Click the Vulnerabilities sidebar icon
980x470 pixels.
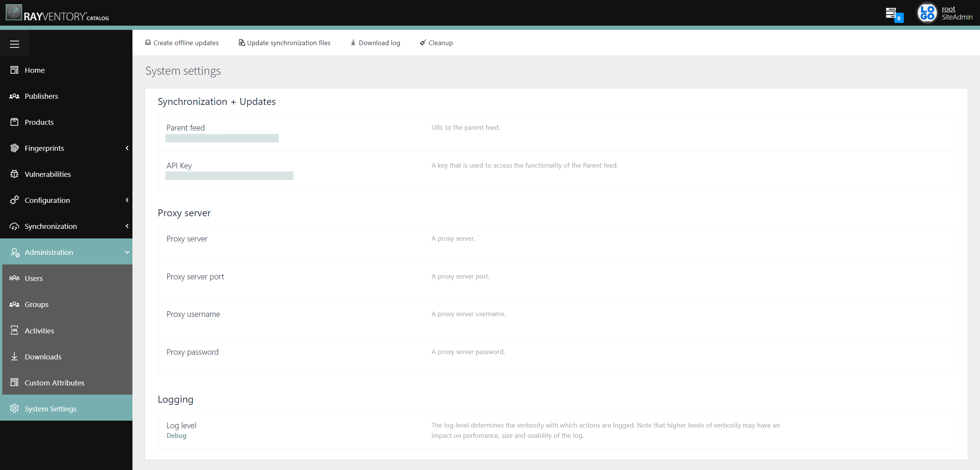14,174
